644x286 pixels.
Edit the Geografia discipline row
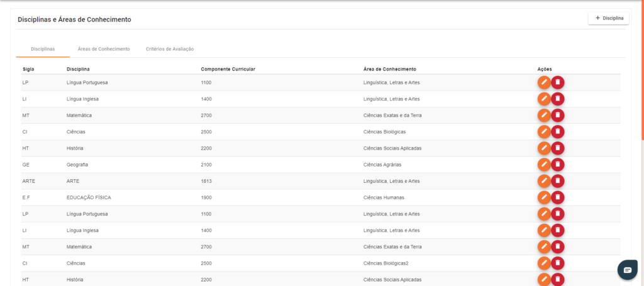pyautogui.click(x=544, y=165)
